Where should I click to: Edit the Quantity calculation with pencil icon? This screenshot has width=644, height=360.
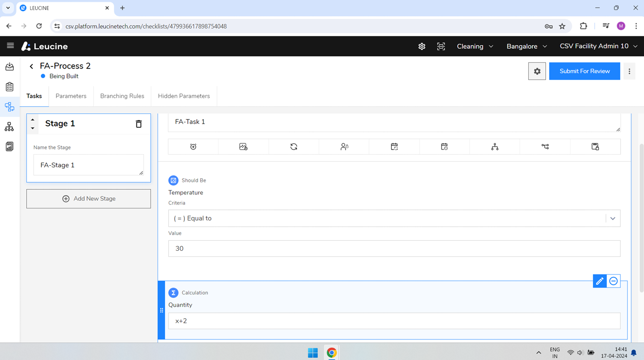click(x=599, y=281)
